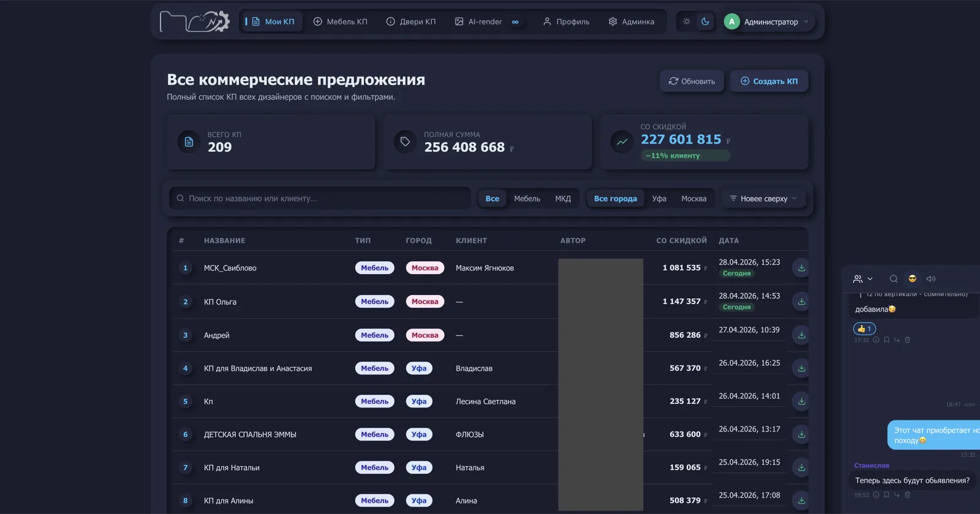Delete the 17:32 chat message

pos(908,340)
